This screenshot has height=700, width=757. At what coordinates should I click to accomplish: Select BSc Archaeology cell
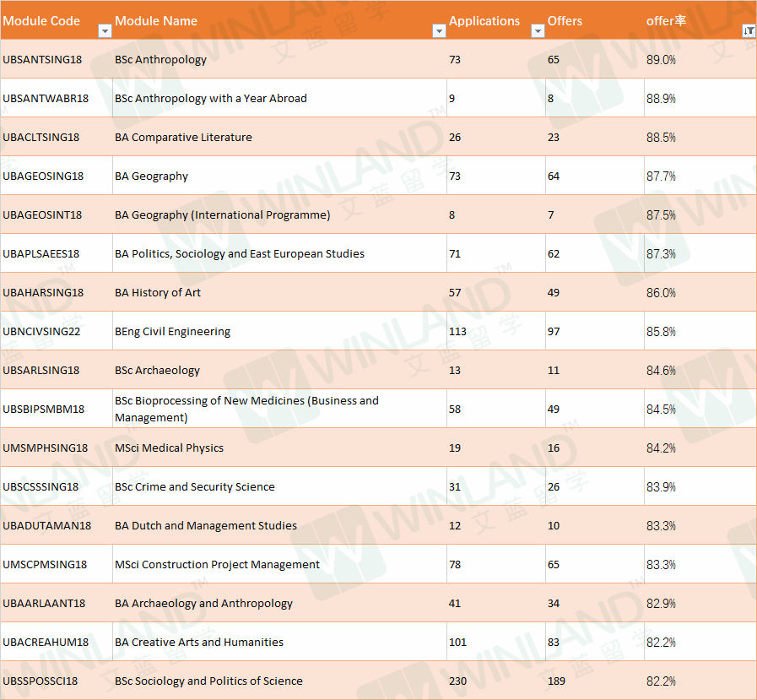(279, 370)
